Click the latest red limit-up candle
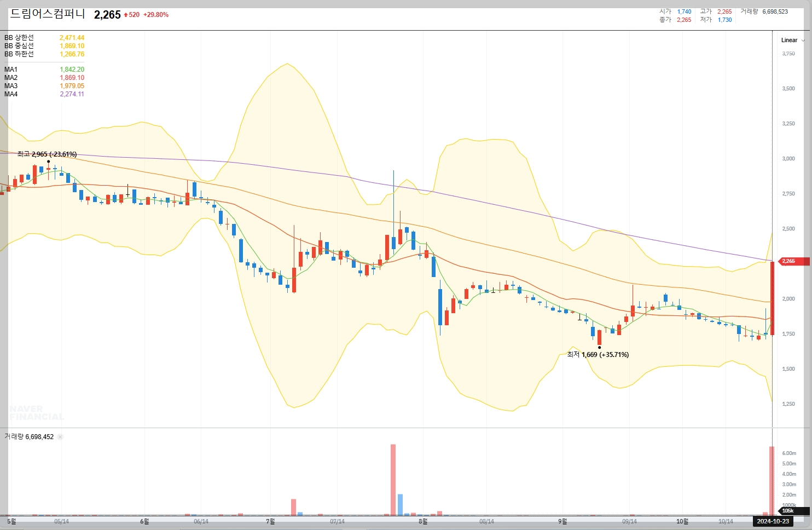The height and width of the screenshot is (530, 812). click(772, 298)
